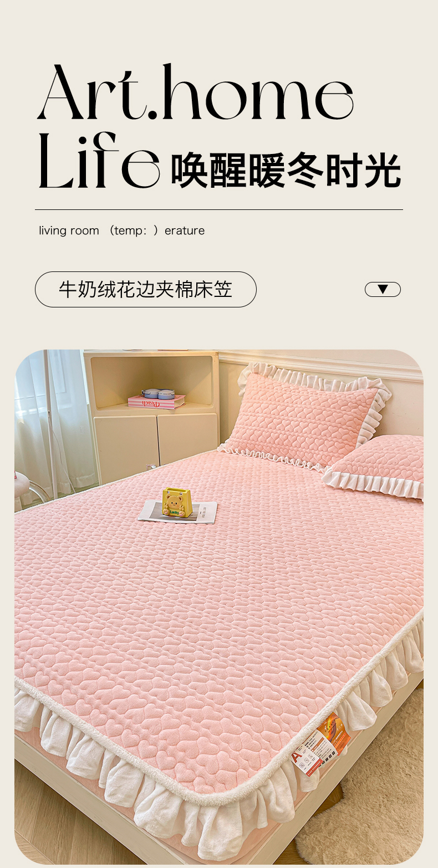438x868 pixels.
Task: Click the magazine under the gift bag
Action: point(177,511)
